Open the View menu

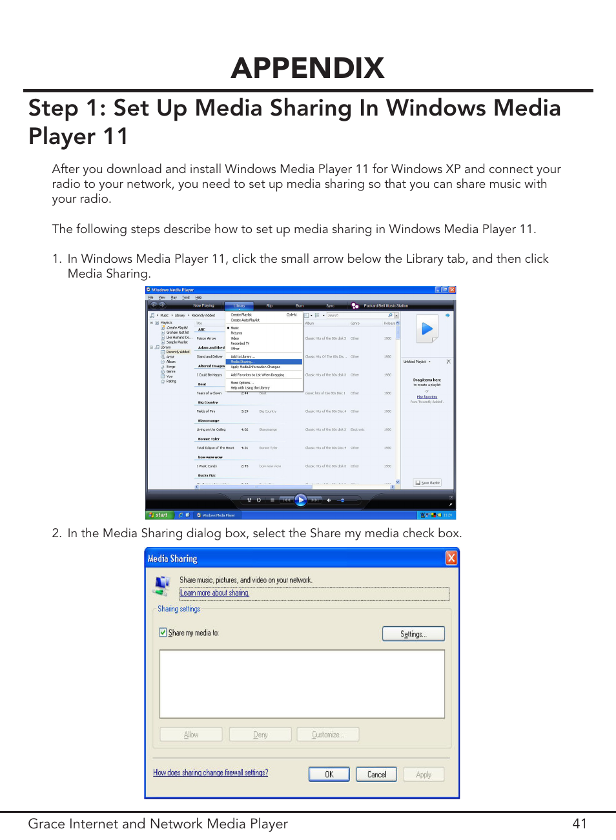click(x=162, y=298)
